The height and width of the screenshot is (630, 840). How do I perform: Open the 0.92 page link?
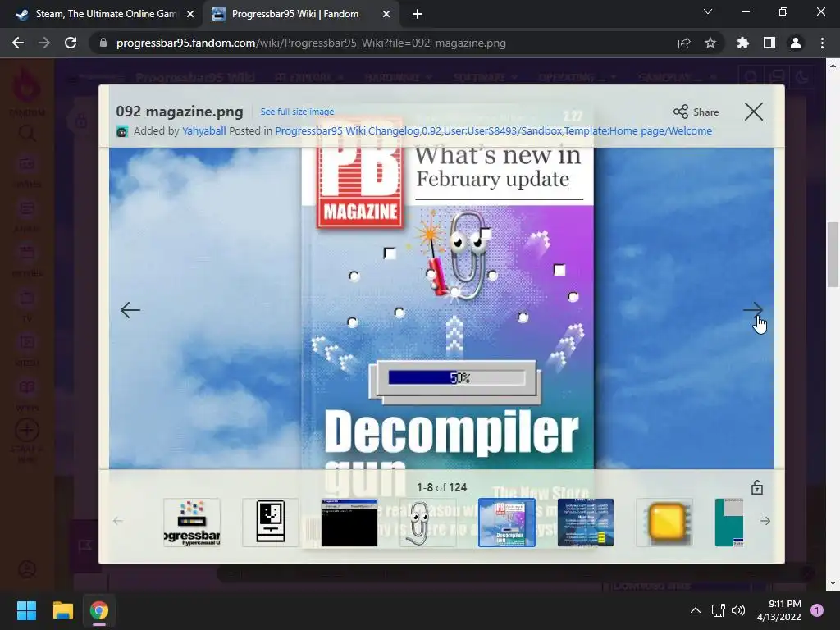pyautogui.click(x=431, y=130)
